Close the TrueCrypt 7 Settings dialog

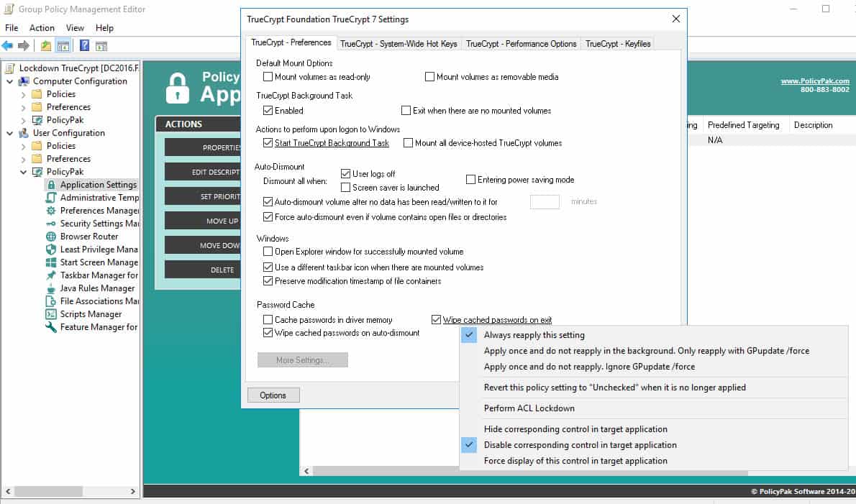click(x=676, y=19)
